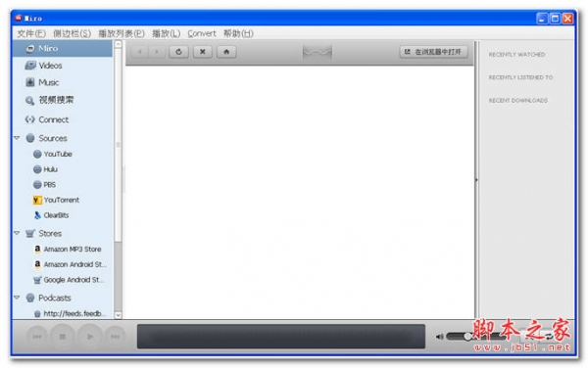Adjust the volume slider knob
Viewport: 588px width, 368px height.
[x=467, y=337]
